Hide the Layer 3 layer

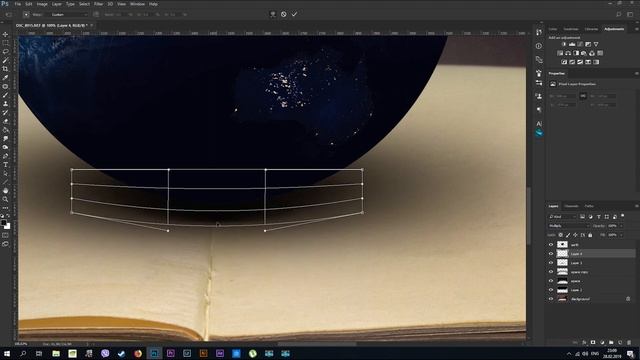(x=551, y=263)
